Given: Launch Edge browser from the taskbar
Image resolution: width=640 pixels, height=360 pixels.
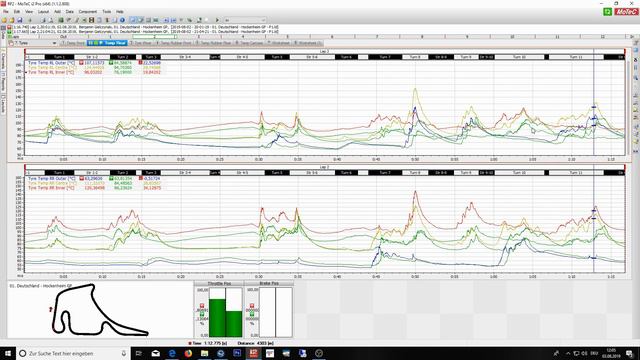Looking at the screenshot, I should point(172,353).
